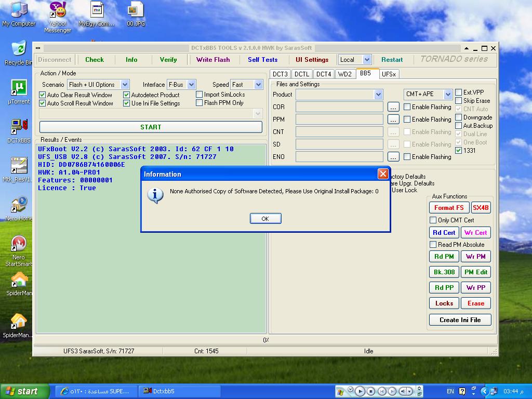The width and height of the screenshot is (532, 399).
Task: Open the Product dropdown list
Action: coord(379,95)
